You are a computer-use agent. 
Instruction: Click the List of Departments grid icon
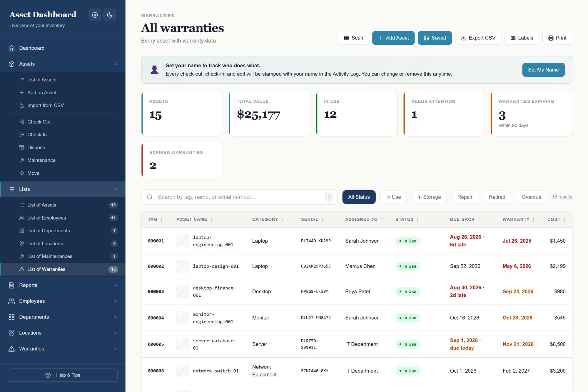coord(22,231)
